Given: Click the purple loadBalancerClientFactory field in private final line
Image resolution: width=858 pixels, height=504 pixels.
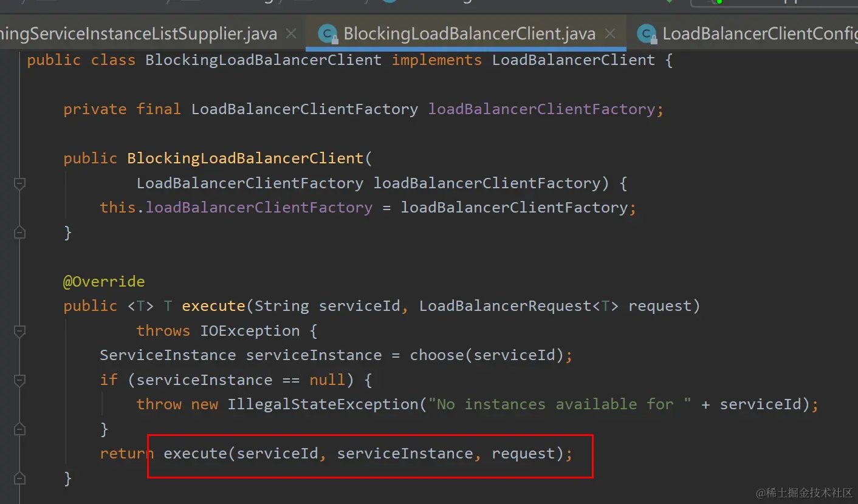Looking at the screenshot, I should click(541, 109).
